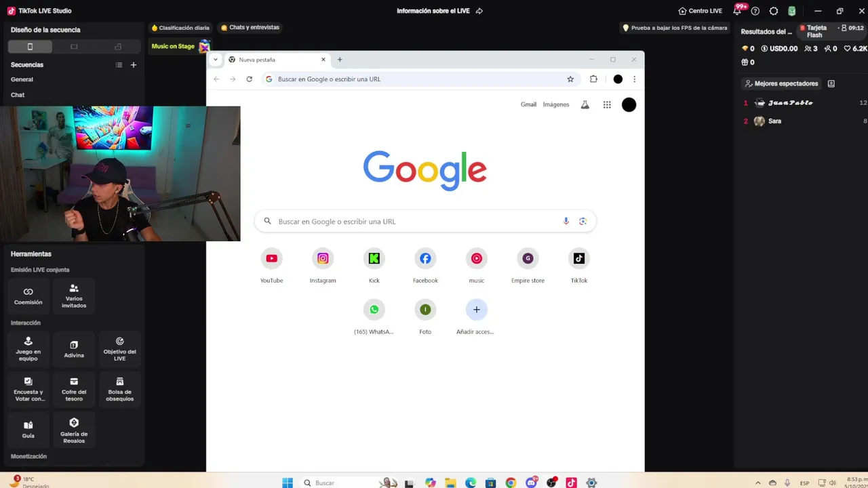Open the Galería de Regalos tool

[x=74, y=430]
